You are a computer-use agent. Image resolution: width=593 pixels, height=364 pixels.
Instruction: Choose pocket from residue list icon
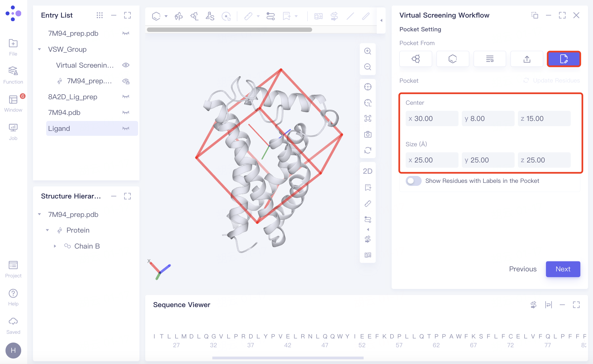[x=490, y=59]
